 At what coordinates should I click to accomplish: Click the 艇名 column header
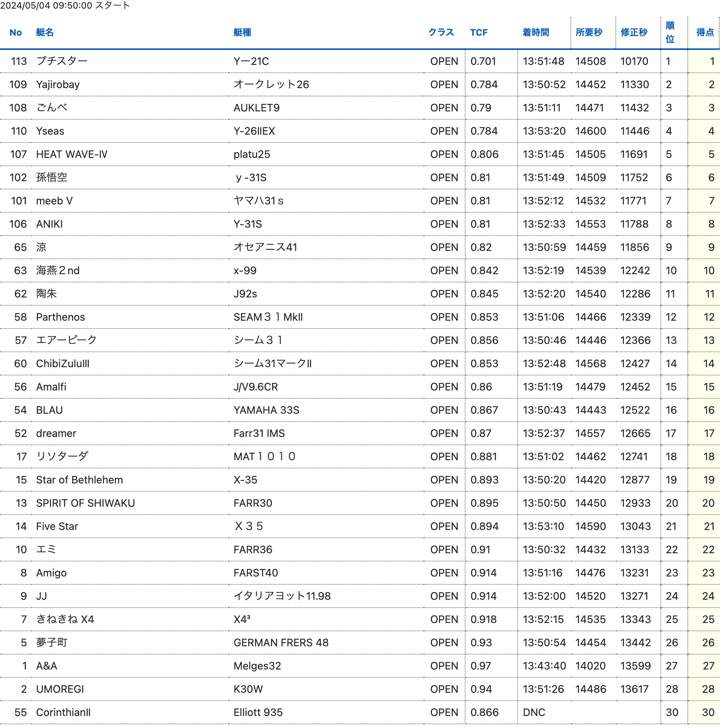click(x=45, y=32)
